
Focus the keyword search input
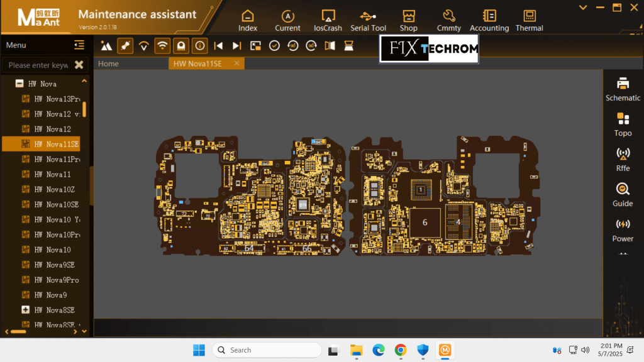tap(38, 65)
